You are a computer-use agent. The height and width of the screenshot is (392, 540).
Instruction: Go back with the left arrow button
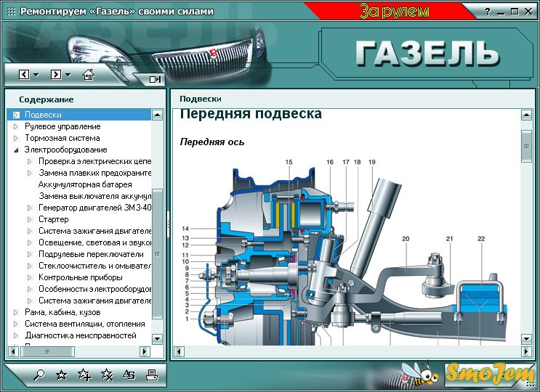24,74
